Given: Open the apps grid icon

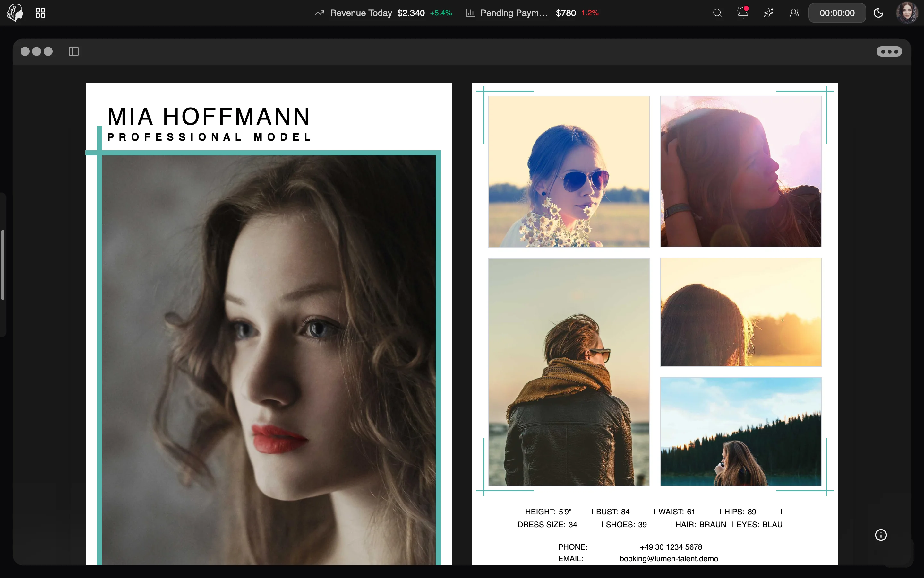Looking at the screenshot, I should [x=40, y=13].
